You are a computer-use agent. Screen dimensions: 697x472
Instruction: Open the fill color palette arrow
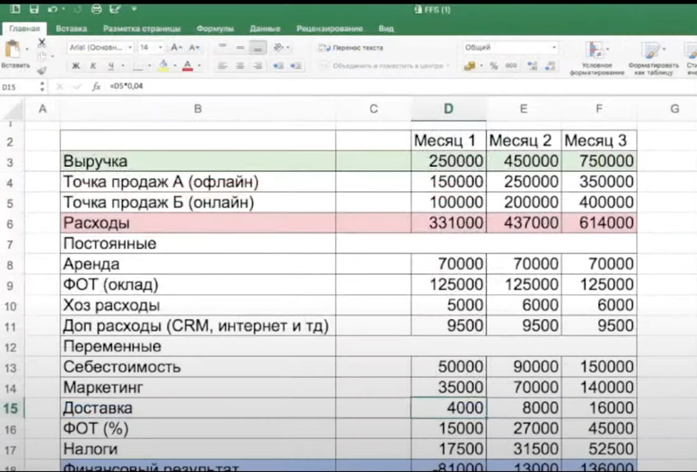click(x=175, y=66)
